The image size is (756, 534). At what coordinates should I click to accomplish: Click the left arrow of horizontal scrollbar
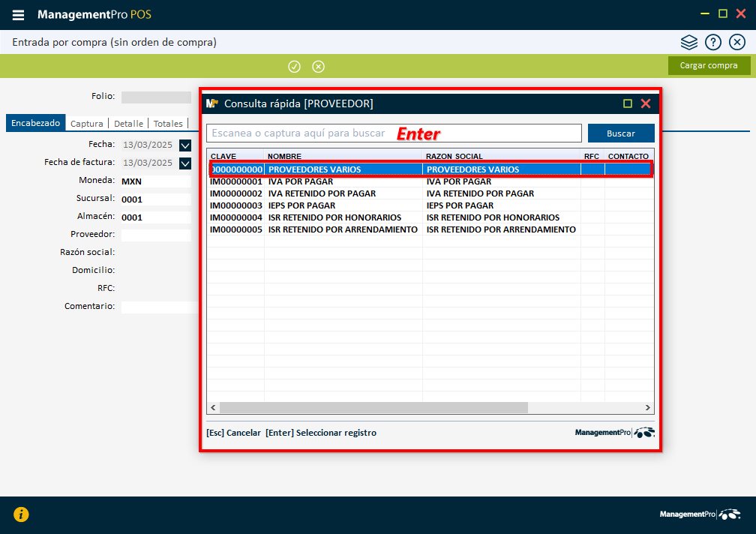[x=213, y=408]
